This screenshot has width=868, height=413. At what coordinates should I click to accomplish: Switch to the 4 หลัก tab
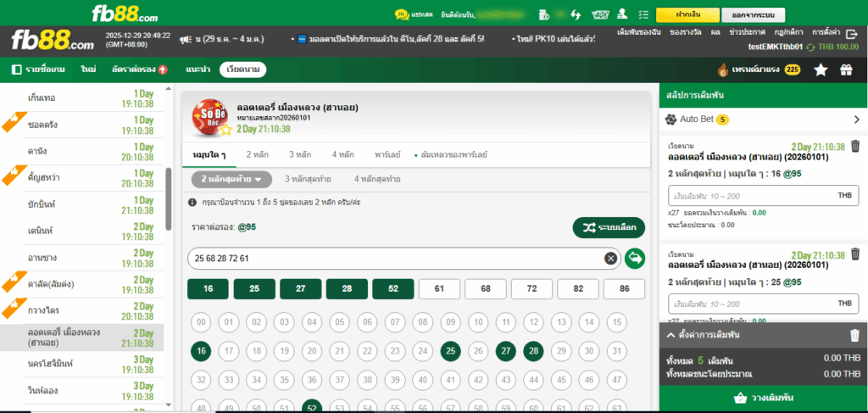click(x=342, y=154)
